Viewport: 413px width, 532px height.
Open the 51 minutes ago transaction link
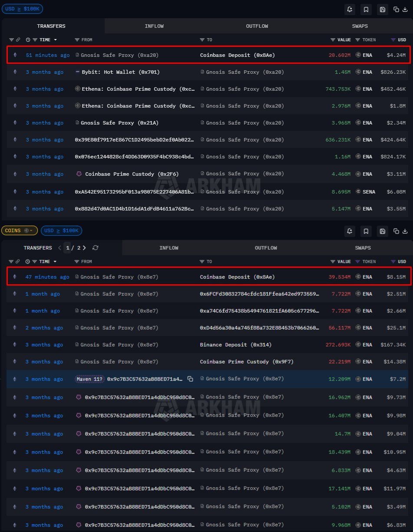click(x=47, y=55)
